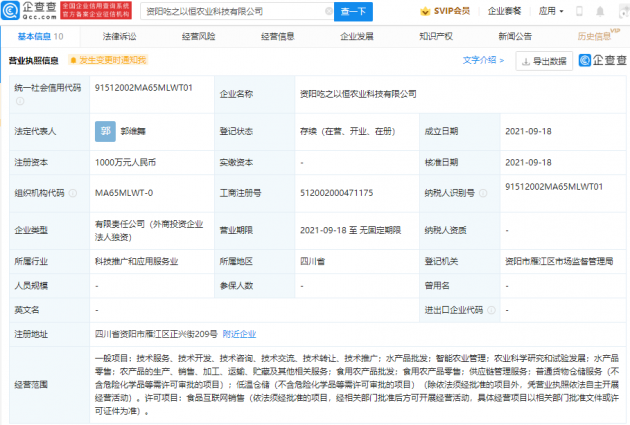Select the 经营风险 tab

pyautogui.click(x=199, y=35)
